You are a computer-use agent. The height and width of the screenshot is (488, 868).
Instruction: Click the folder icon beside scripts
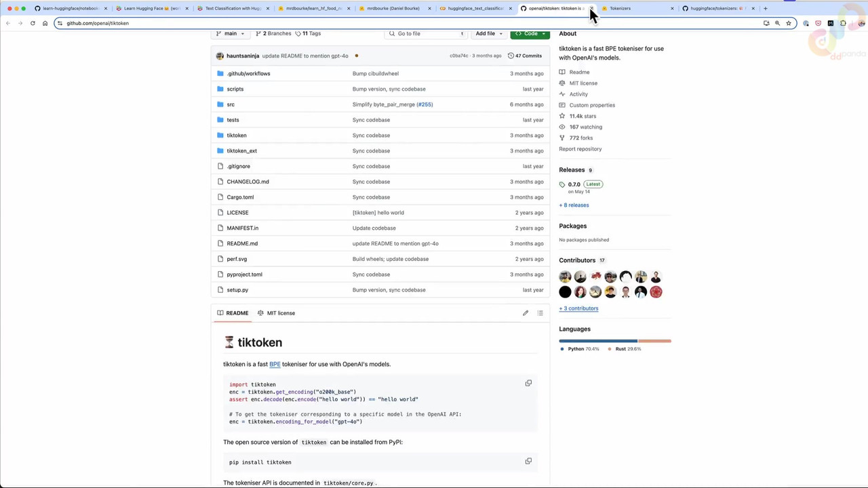click(220, 89)
